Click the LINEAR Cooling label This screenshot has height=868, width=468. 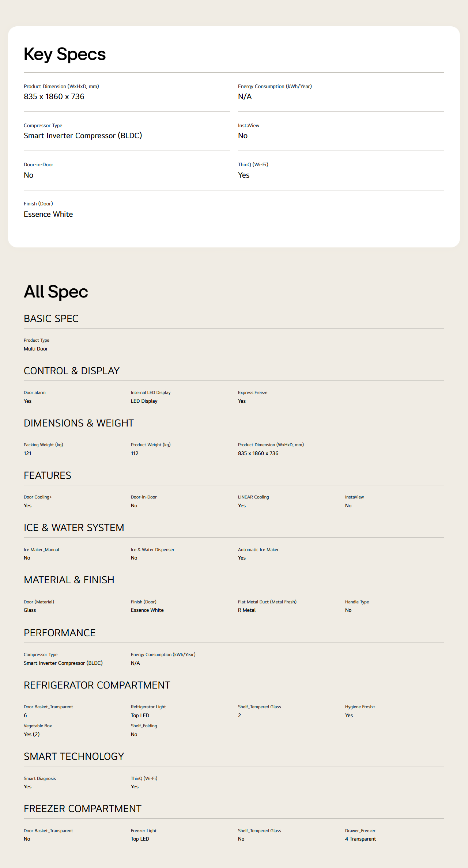click(x=253, y=497)
